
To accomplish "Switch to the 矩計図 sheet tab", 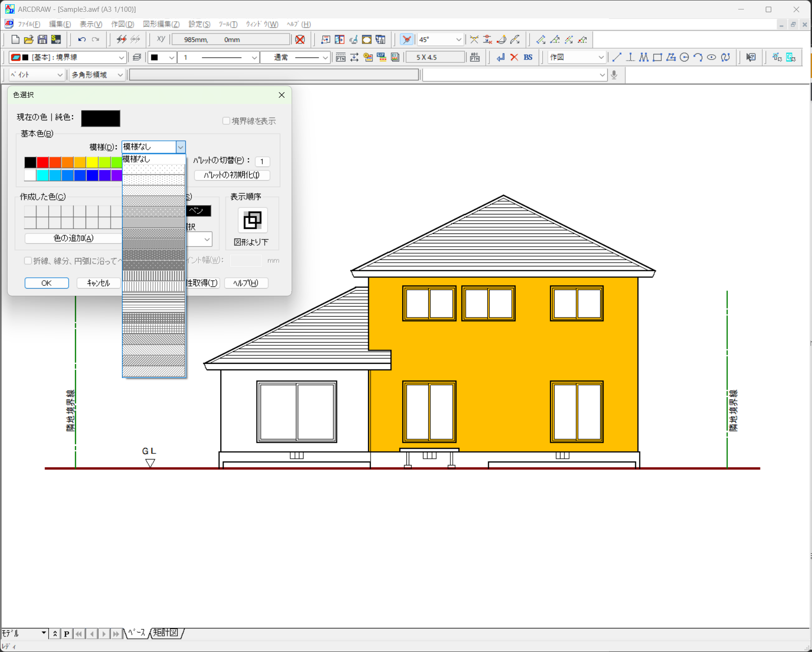I will 166,633.
